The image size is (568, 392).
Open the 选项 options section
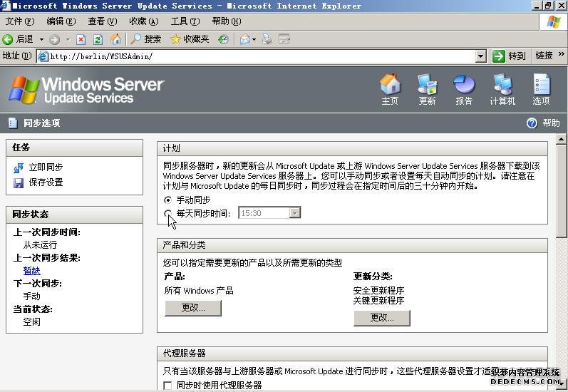point(541,89)
